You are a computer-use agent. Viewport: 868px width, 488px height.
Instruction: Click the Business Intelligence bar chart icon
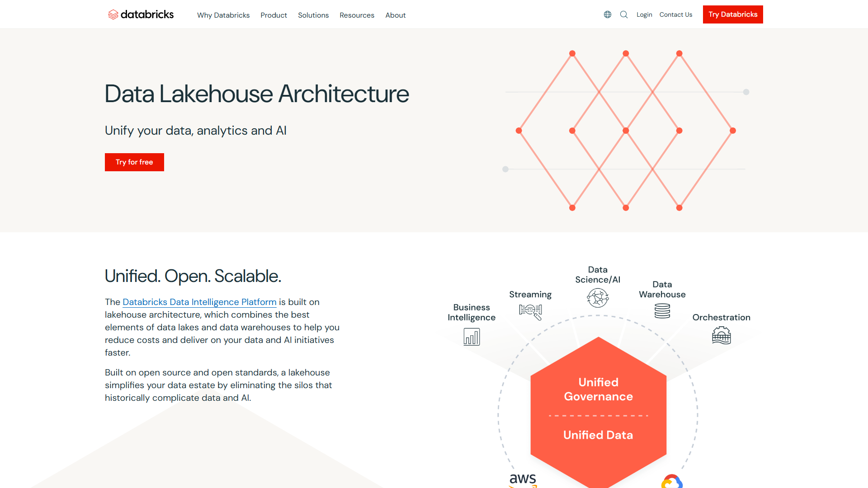pos(472,337)
